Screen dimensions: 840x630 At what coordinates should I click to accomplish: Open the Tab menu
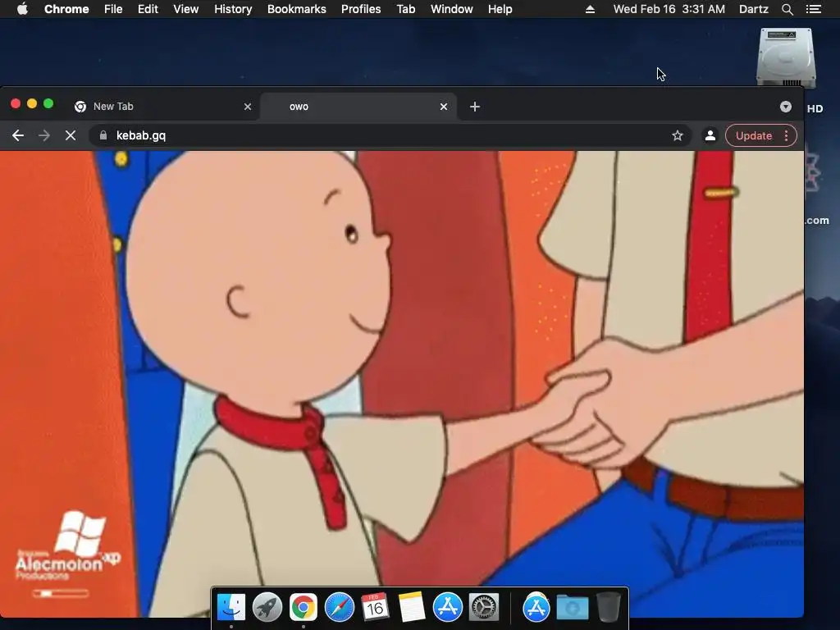click(x=406, y=9)
